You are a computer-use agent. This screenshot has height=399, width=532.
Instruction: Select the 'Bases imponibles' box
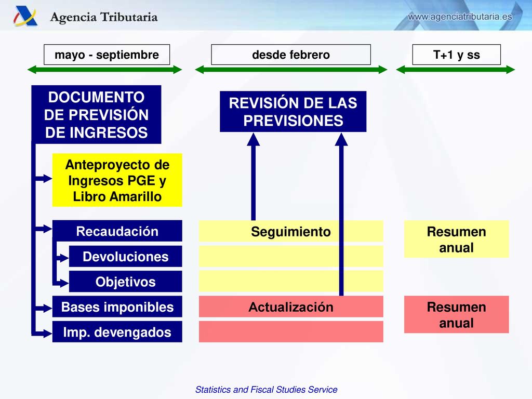(117, 307)
